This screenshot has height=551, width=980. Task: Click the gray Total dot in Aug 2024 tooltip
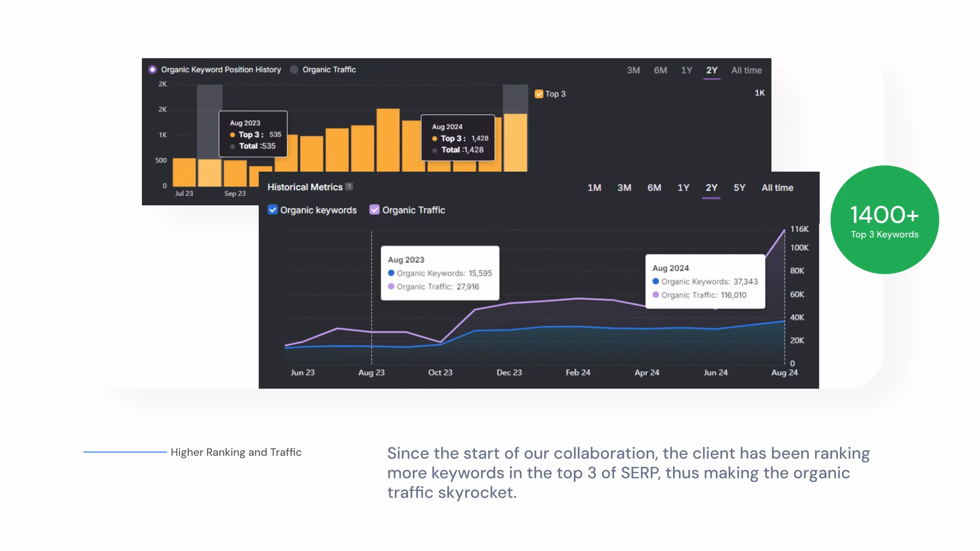(435, 150)
